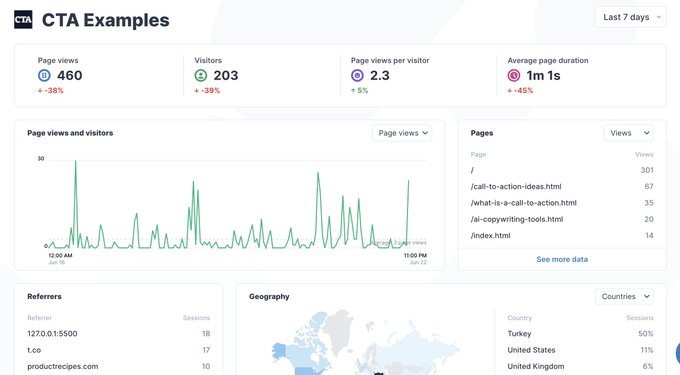Click the Pages panel heading
This screenshot has height=375, width=680.
[482, 133]
